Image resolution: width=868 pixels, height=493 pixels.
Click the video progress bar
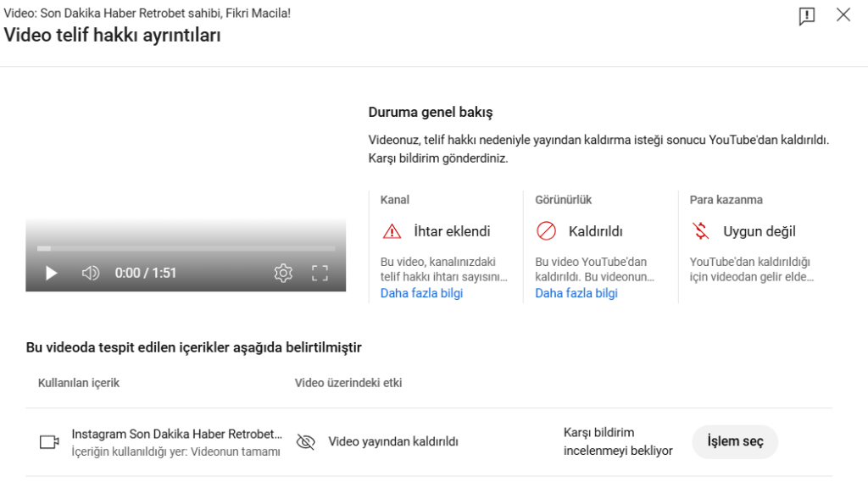(x=186, y=248)
